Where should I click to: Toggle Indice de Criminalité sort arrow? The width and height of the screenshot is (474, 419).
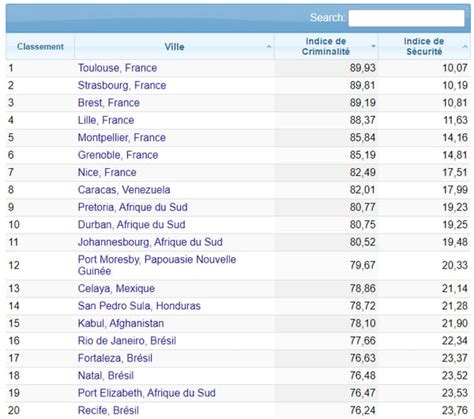click(373, 46)
